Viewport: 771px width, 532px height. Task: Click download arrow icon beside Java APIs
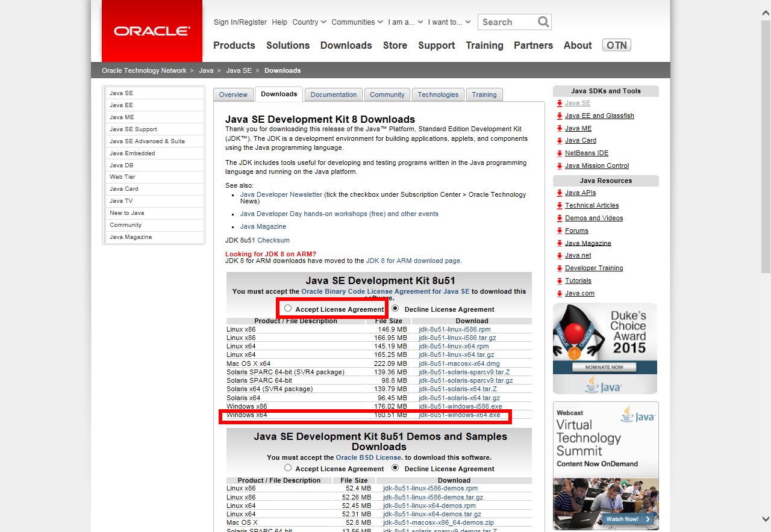560,193
